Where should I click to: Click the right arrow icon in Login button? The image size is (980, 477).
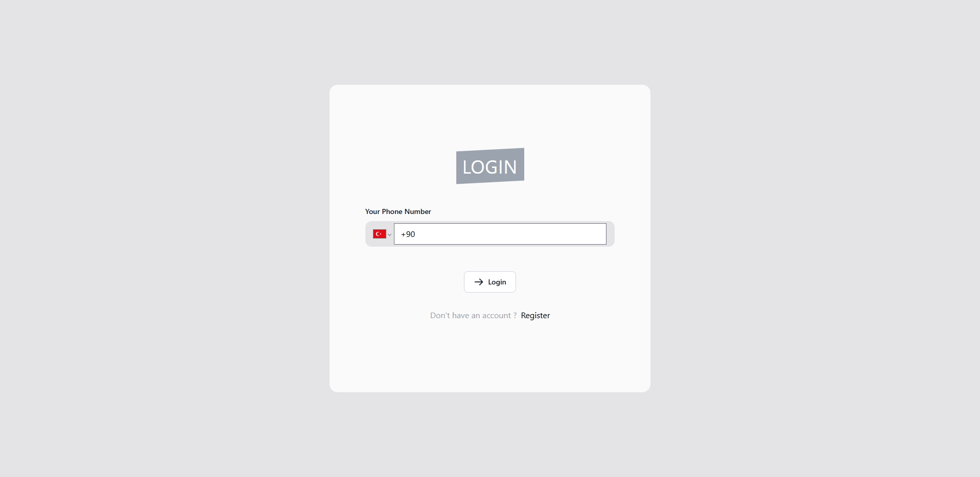coord(479,282)
